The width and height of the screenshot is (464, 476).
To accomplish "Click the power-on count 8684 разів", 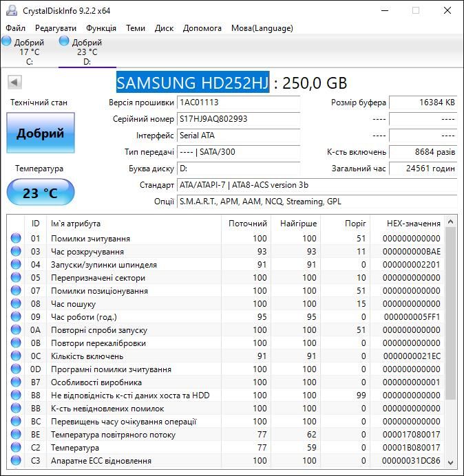I will [423, 152].
